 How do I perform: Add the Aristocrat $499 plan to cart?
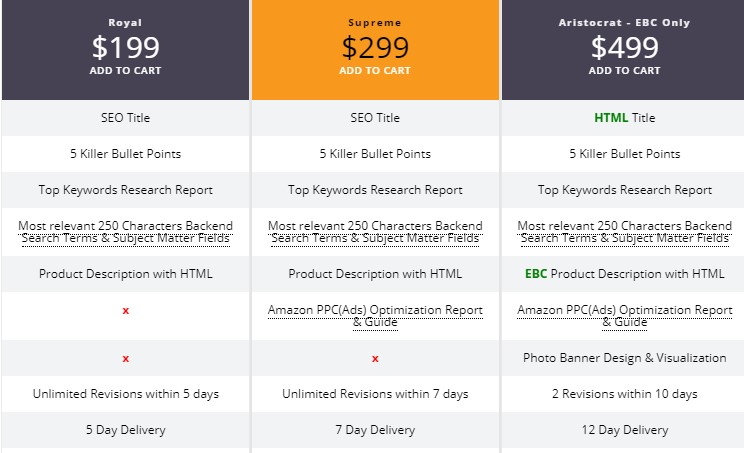[624, 70]
